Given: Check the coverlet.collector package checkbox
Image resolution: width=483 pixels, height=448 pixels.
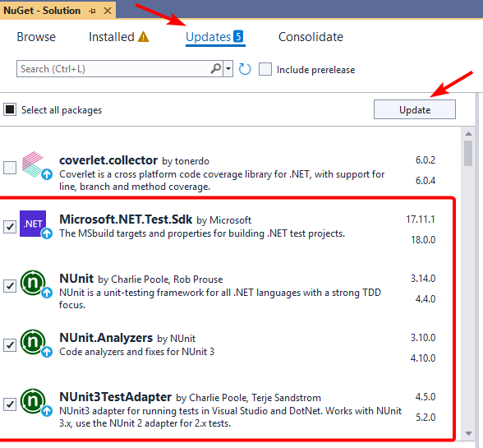Looking at the screenshot, I should tap(10, 168).
